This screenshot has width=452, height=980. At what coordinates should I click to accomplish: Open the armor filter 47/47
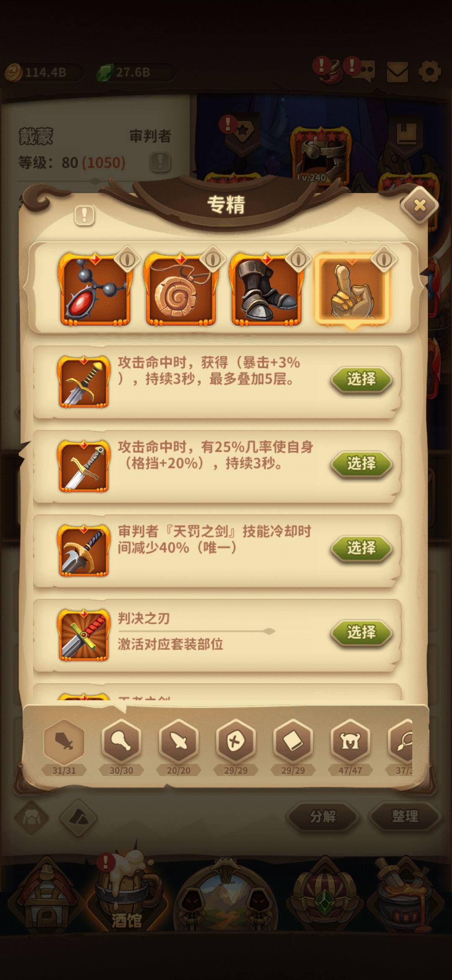click(x=350, y=742)
